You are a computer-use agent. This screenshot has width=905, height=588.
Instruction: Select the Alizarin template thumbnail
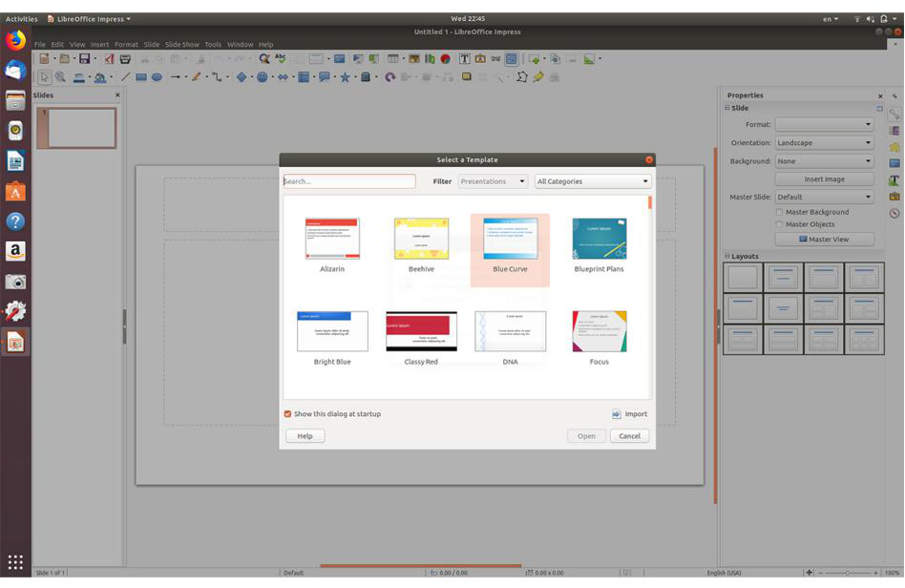click(x=332, y=239)
